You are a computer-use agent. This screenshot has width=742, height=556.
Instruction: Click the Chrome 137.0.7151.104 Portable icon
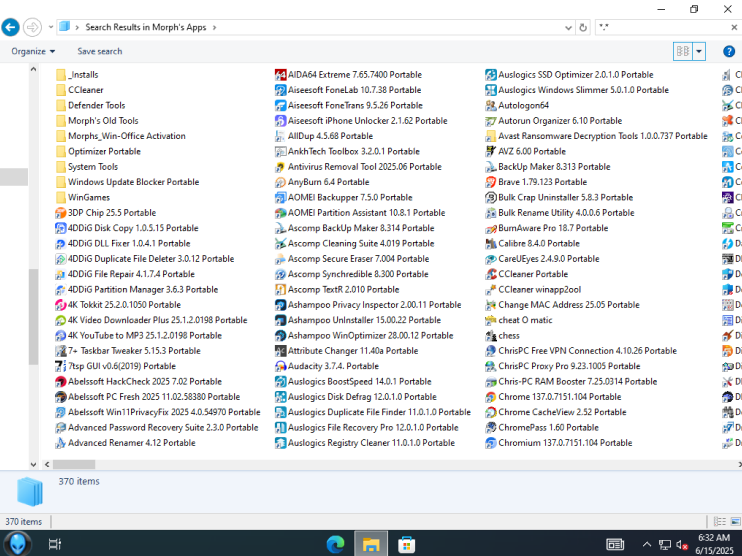[491, 397]
